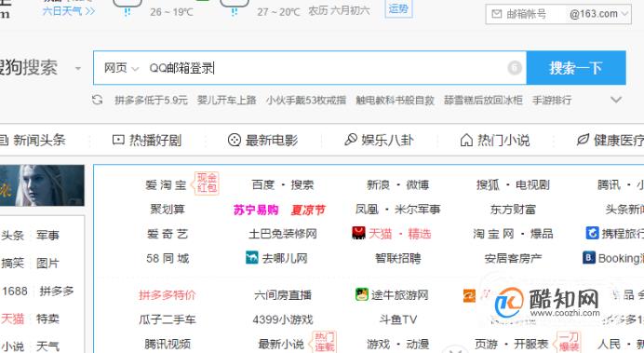Click hot search 手游排行
644x353 pixels.
coord(552,100)
